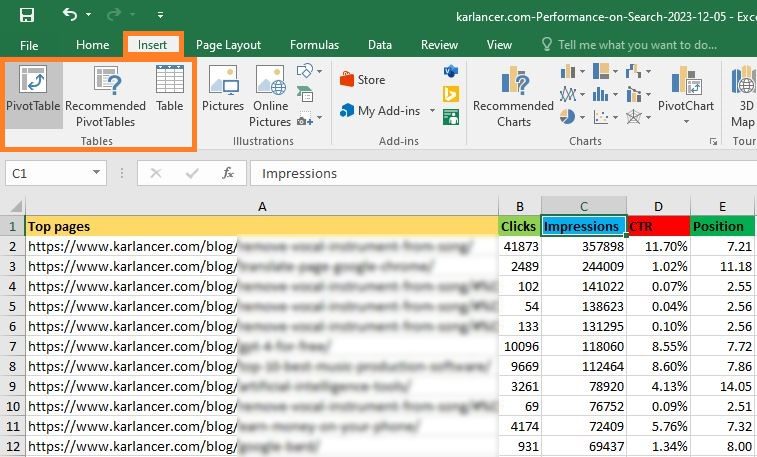The width and height of the screenshot is (757, 457).
Task: Open the View tab
Action: point(499,45)
